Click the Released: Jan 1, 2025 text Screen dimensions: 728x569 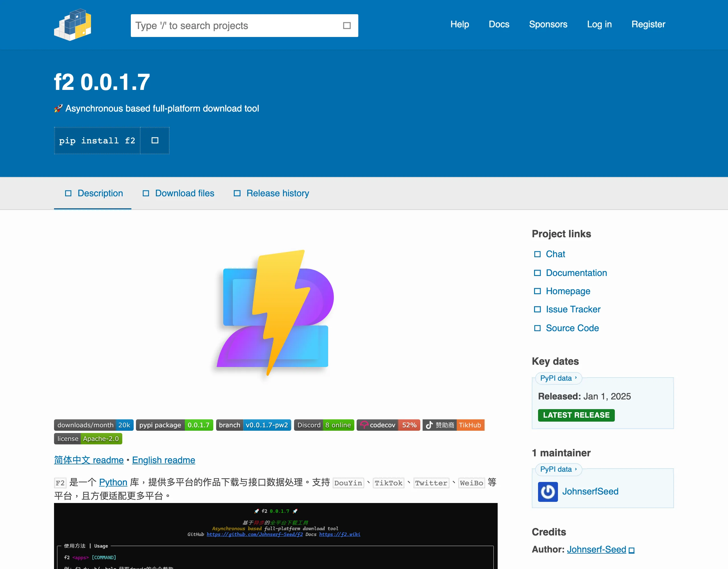(x=584, y=397)
